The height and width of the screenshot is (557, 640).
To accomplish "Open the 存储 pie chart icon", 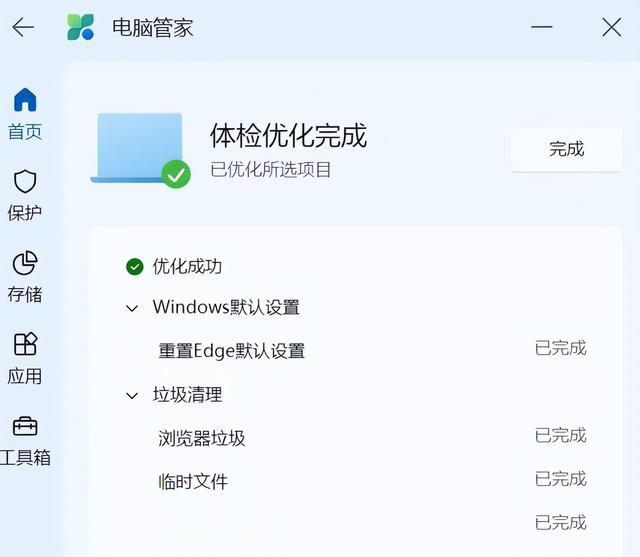I will click(25, 263).
